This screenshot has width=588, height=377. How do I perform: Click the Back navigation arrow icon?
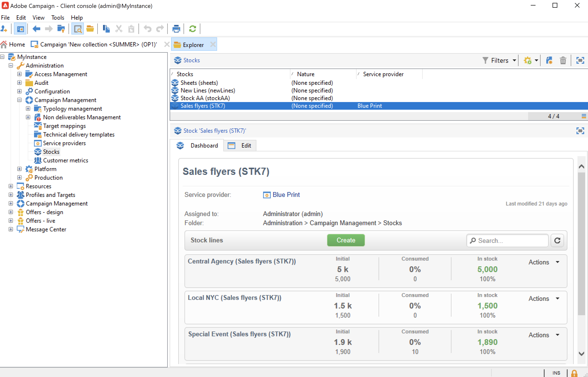(x=36, y=29)
